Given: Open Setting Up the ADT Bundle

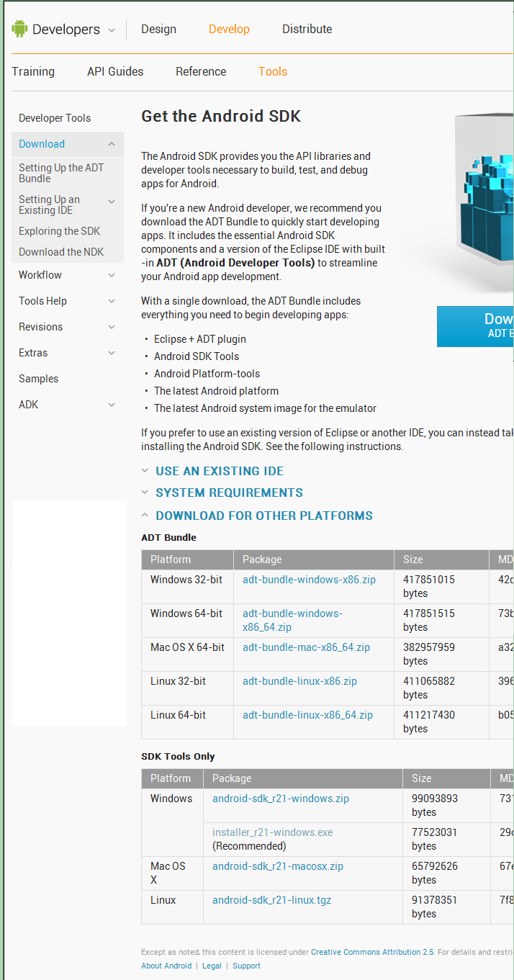Looking at the screenshot, I should pyautogui.click(x=61, y=173).
